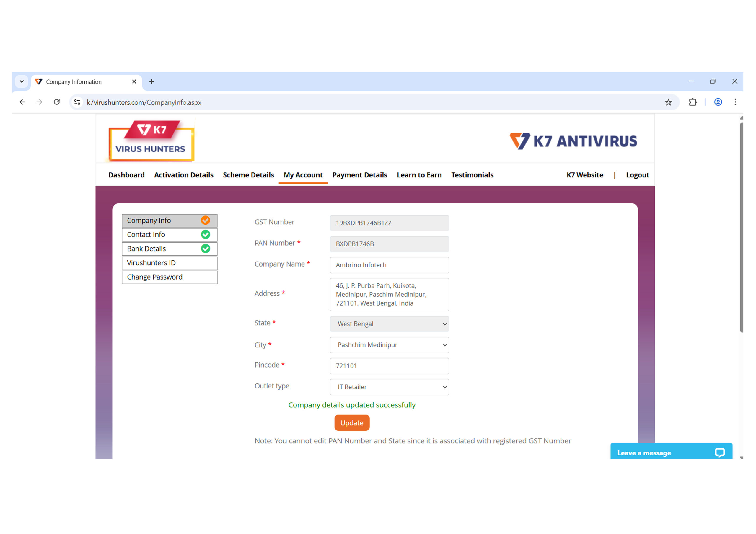Open the Payment Details menu
This screenshot has height=534, width=756.
(x=360, y=175)
